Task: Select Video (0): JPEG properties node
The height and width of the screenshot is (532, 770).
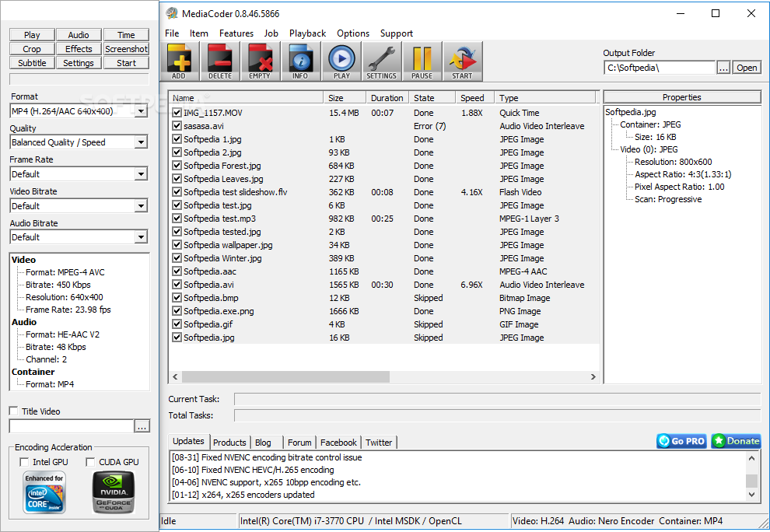Action: [x=649, y=149]
